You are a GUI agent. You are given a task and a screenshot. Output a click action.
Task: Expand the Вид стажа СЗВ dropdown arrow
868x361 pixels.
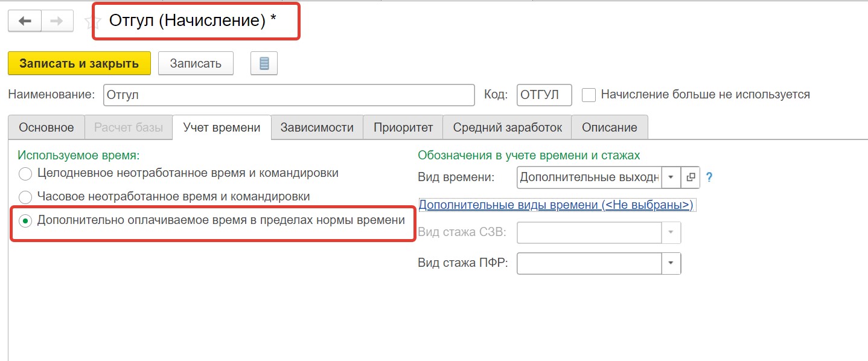coord(671,232)
